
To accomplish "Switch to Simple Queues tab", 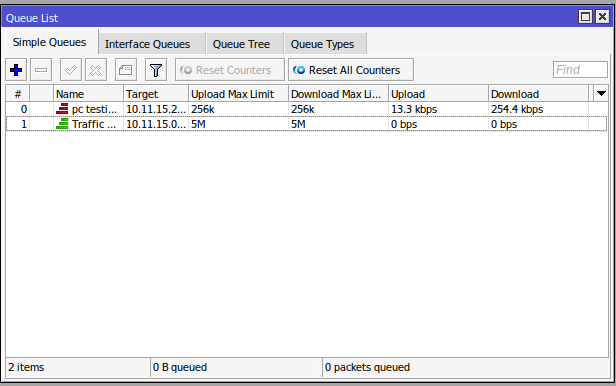I will [x=50, y=42].
